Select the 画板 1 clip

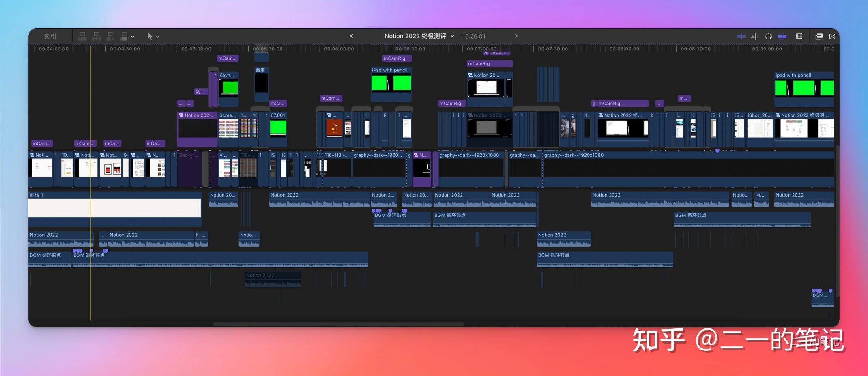[115, 209]
